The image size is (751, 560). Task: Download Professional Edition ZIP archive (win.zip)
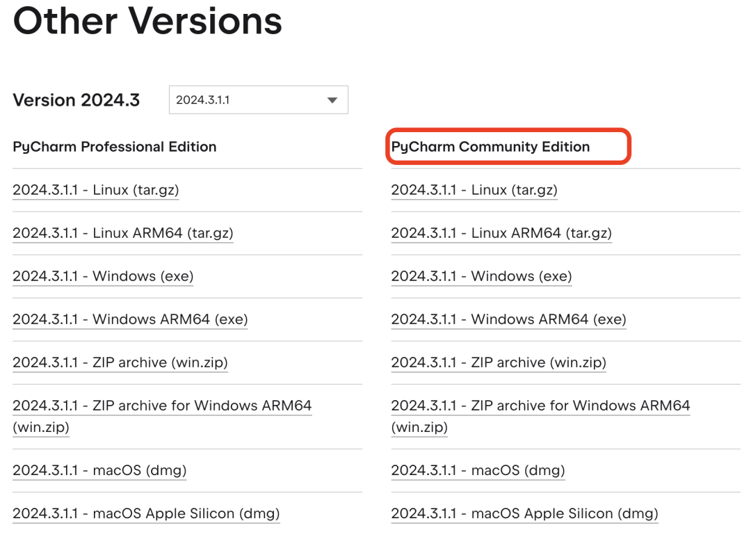point(120,362)
